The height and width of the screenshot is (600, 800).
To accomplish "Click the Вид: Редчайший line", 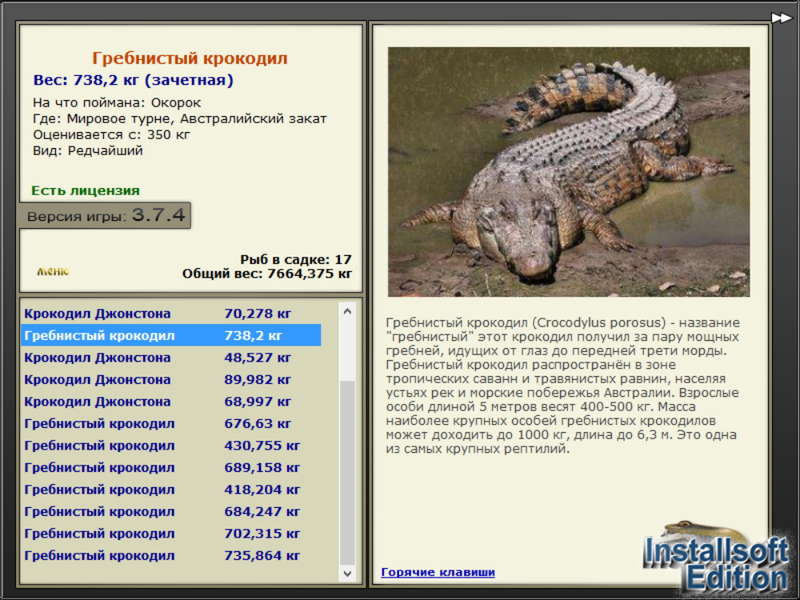I will click(88, 151).
